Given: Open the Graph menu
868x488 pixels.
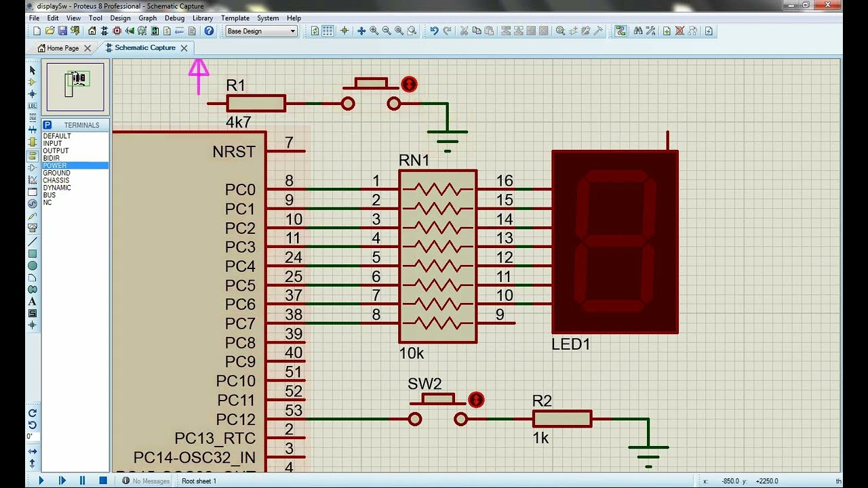Looking at the screenshot, I should 148,18.
